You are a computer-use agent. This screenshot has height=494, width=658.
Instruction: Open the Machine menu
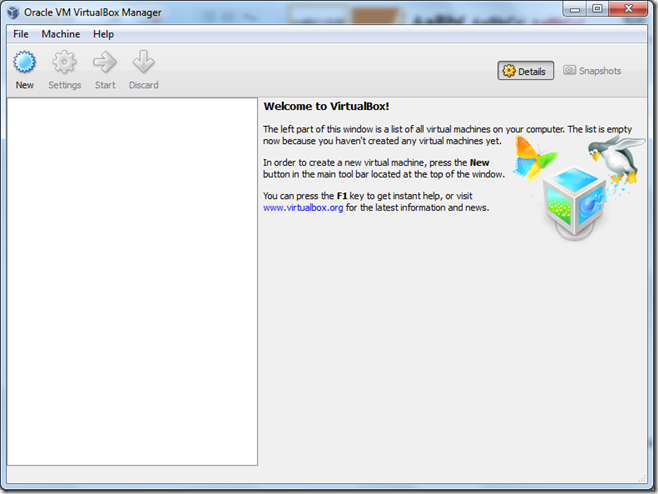coord(60,34)
